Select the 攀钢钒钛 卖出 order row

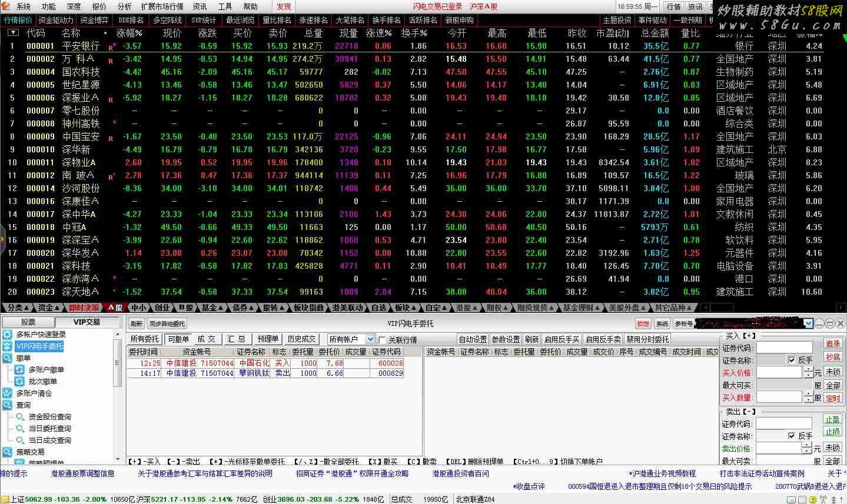point(265,373)
